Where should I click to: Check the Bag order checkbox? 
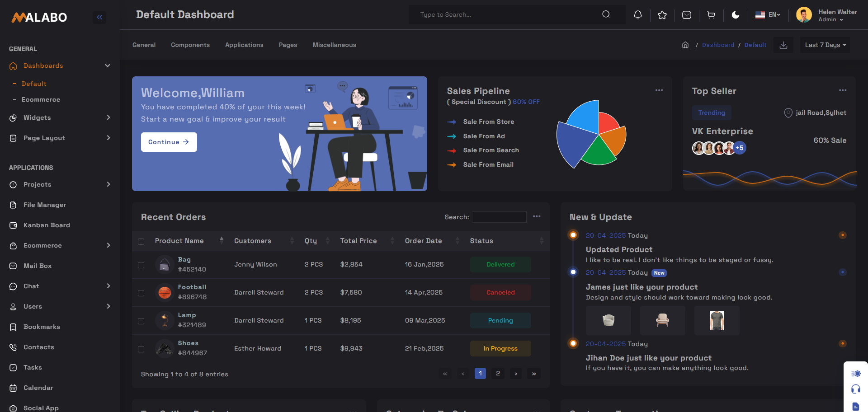coord(141,265)
